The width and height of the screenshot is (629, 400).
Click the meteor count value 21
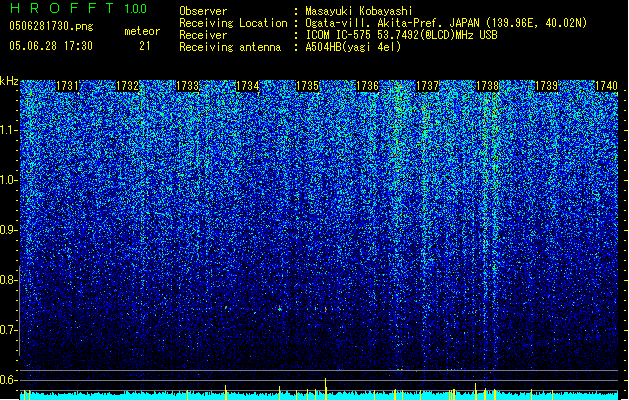tap(145, 46)
